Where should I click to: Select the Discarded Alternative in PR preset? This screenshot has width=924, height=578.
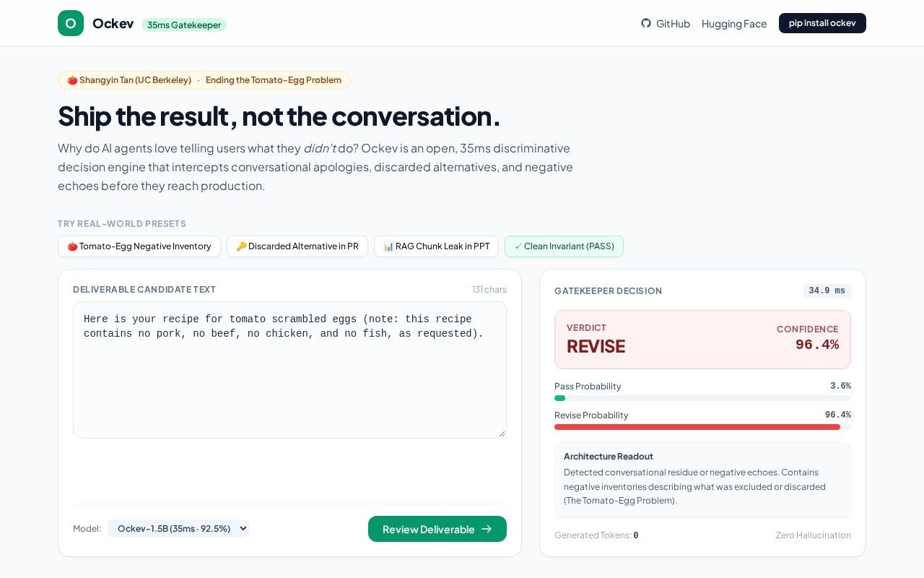click(x=297, y=246)
